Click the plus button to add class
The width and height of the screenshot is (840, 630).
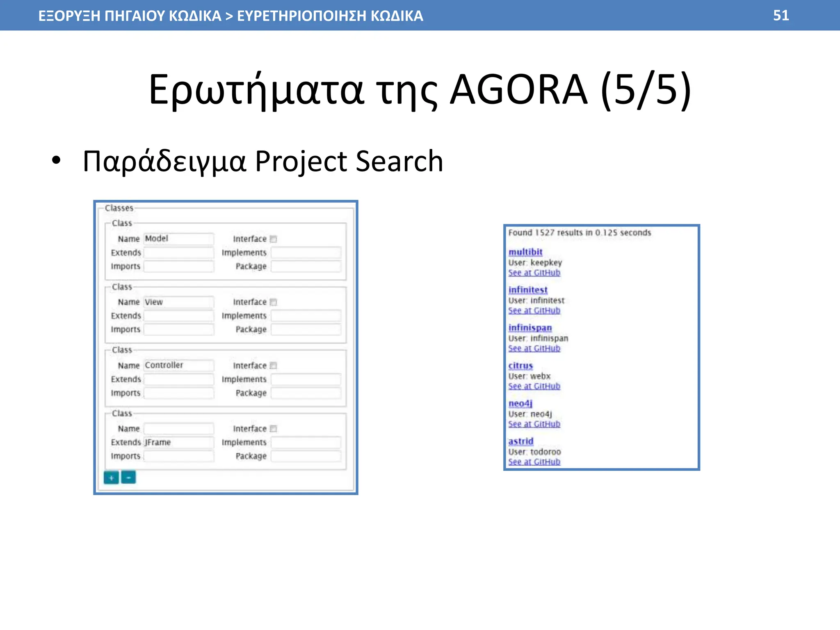(x=111, y=477)
